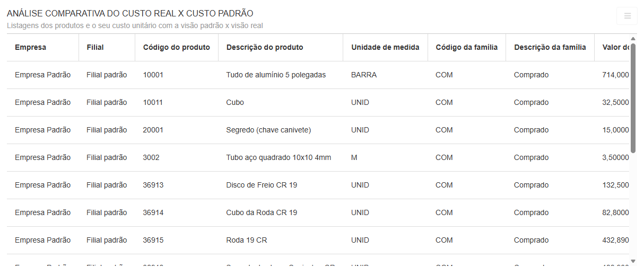Click Código da família column header
Viewport: 644px width, 276px height.
[466, 47]
